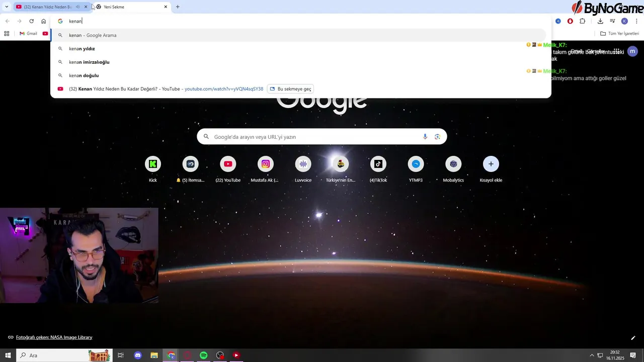Screen dimensions: 644x362
Task: Open the Downloads icon
Action: [x=600, y=21]
